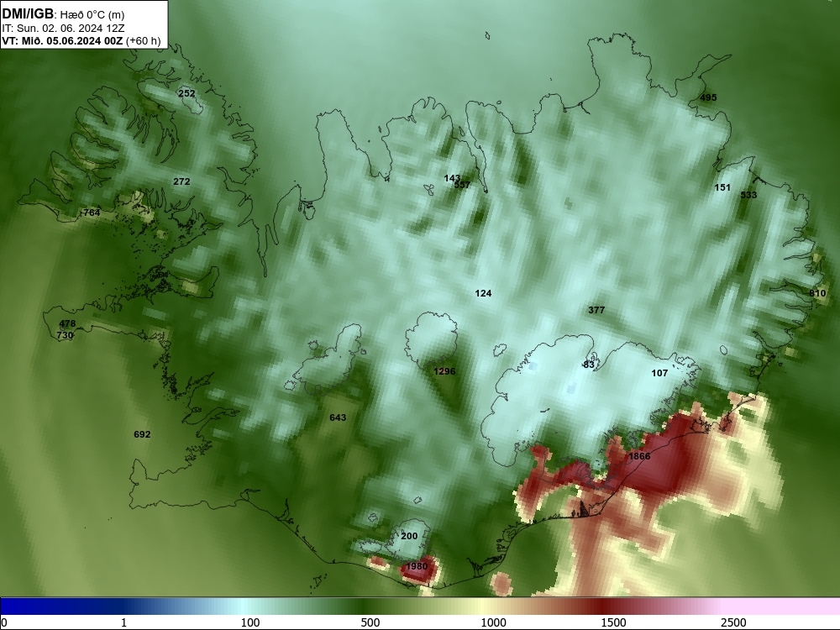Click the map value 252 in Westfjords
The image size is (840, 630).
tap(186, 93)
